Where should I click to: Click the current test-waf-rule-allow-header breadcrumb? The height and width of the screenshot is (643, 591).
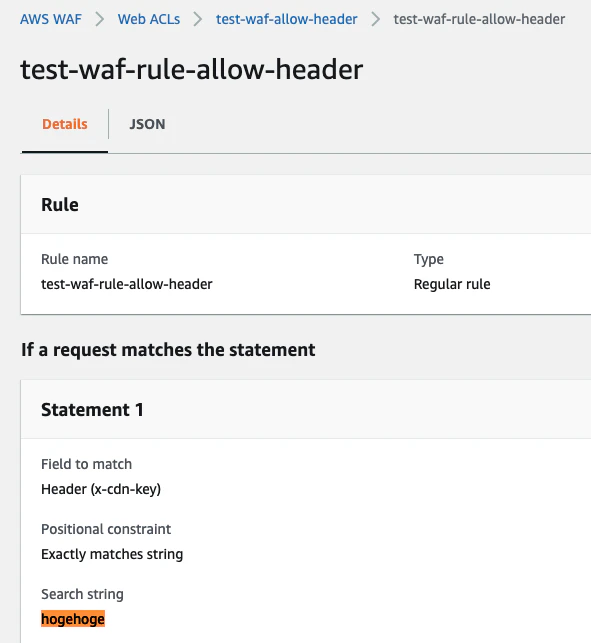pos(479,19)
